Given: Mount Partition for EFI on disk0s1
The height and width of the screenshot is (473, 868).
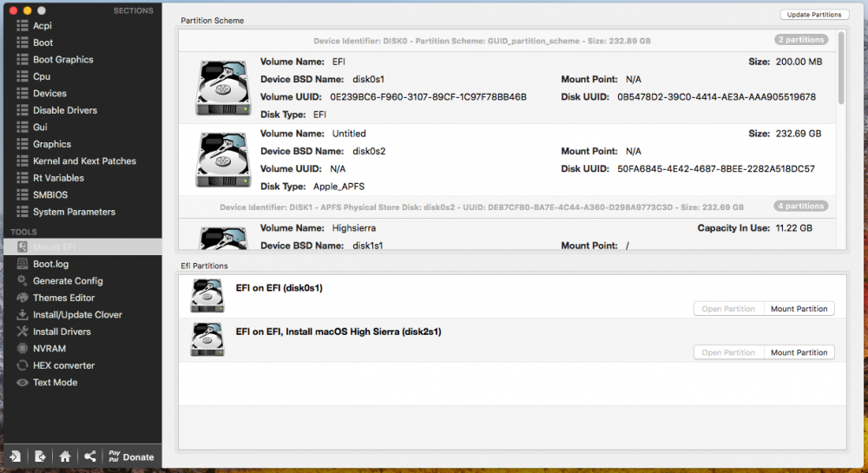Looking at the screenshot, I should (799, 309).
